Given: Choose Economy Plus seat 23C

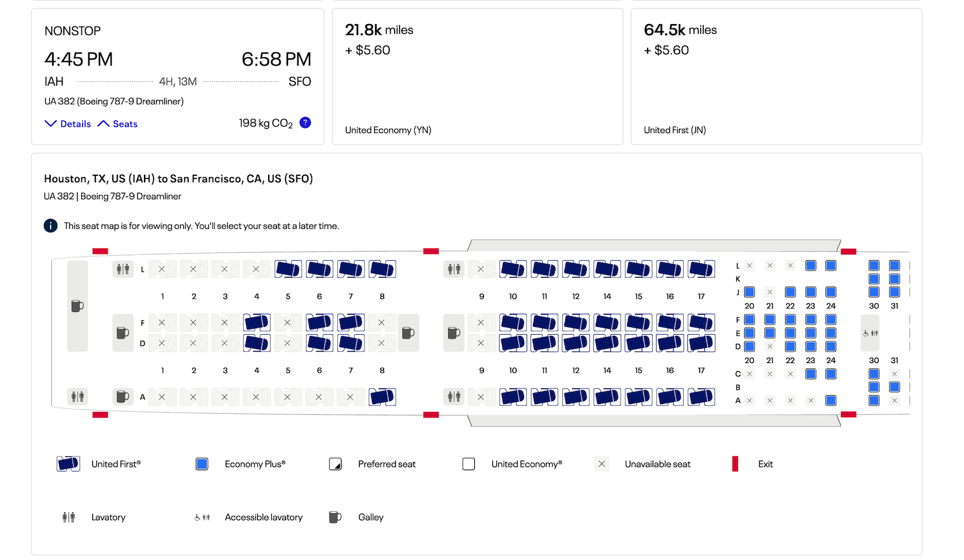Looking at the screenshot, I should coord(811,374).
